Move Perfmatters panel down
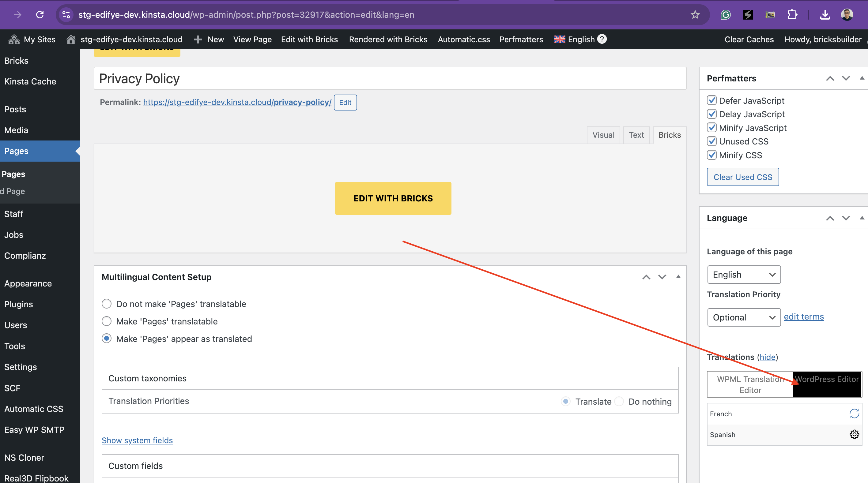868x483 pixels. pos(846,78)
